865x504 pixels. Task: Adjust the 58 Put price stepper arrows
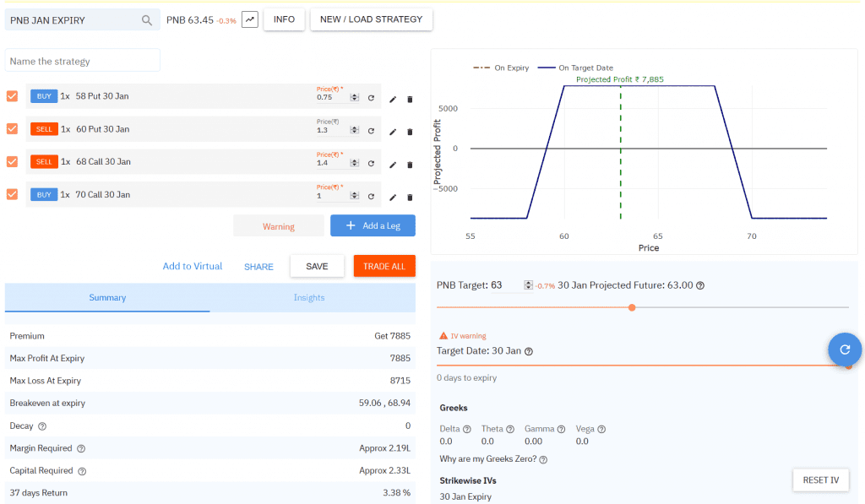click(355, 98)
